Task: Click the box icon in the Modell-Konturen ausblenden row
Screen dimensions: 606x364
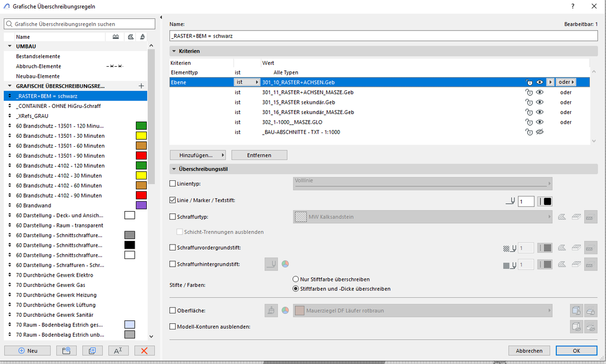Action: pos(576,326)
